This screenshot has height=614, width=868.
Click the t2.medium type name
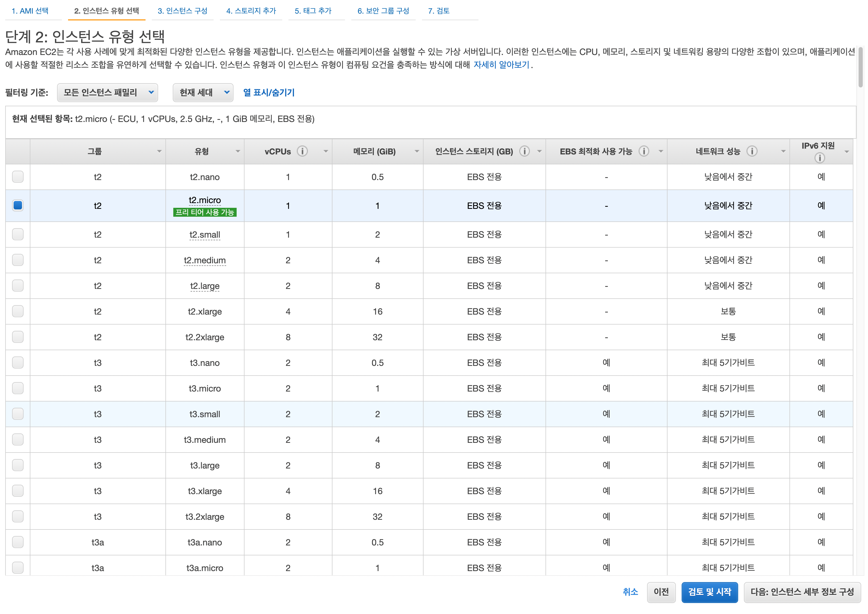(204, 260)
